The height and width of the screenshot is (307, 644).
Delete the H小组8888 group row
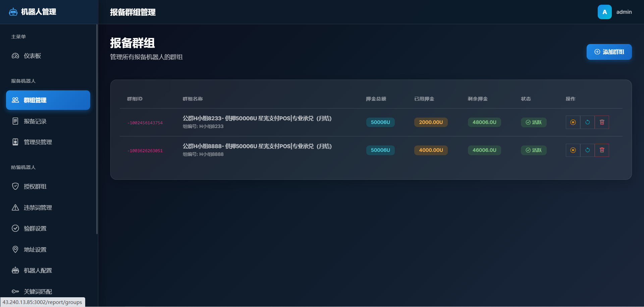(602, 150)
